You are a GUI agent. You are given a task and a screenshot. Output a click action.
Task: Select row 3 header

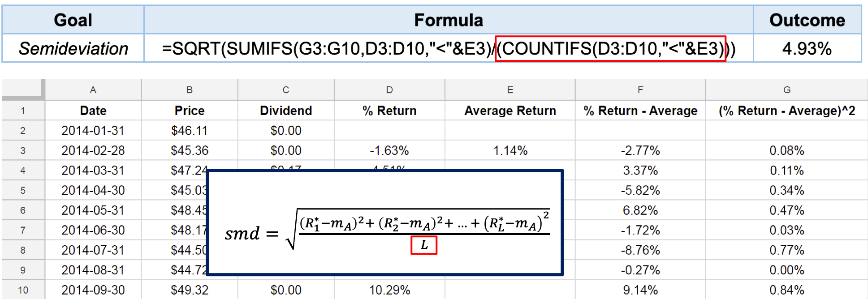tap(23, 150)
